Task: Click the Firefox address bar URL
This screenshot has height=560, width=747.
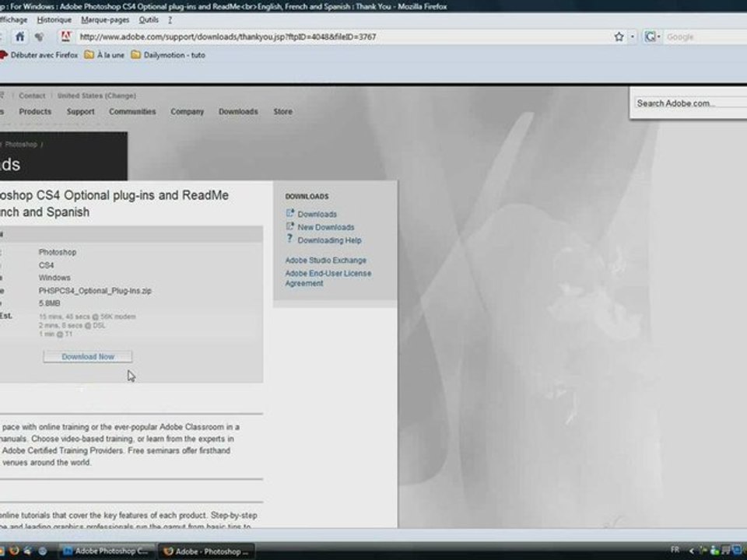Action: 228,37
